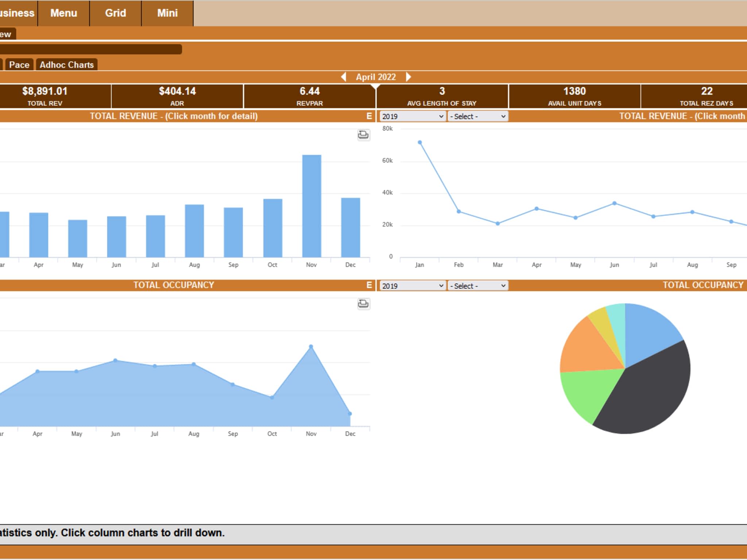Click the November bar in revenue chart

point(311,206)
